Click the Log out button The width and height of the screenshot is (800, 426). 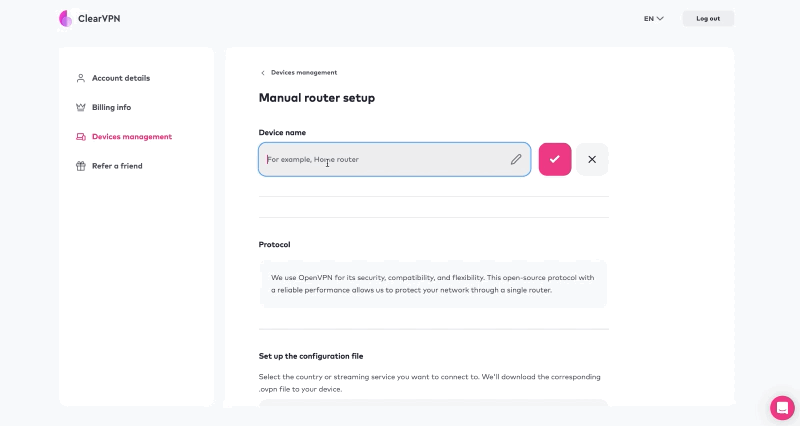pyautogui.click(x=708, y=18)
